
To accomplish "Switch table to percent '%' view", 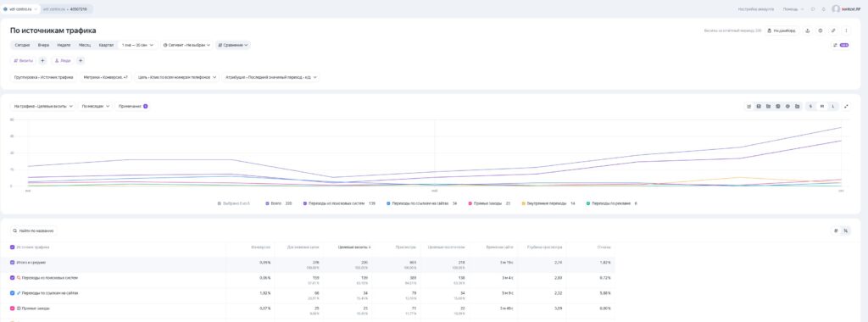I will 845,230.
